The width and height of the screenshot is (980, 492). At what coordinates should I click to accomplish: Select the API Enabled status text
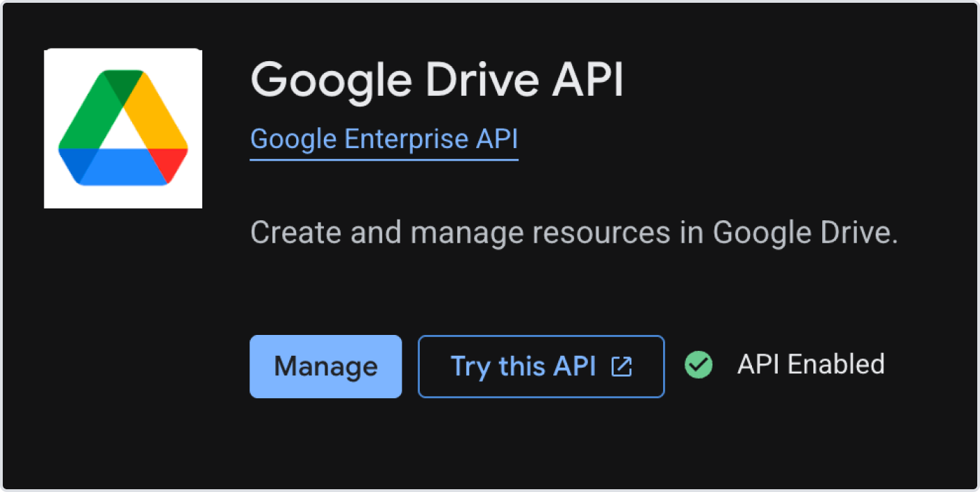point(810,365)
